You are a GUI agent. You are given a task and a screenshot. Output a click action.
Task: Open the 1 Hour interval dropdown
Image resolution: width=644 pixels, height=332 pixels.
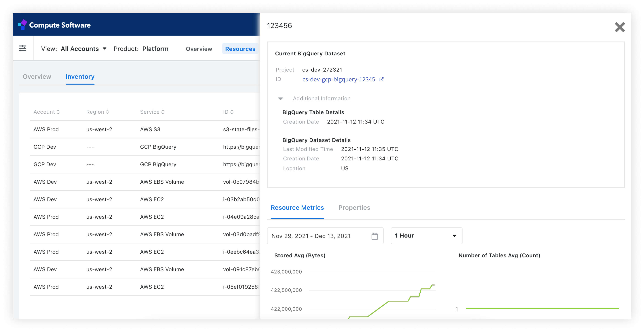426,236
